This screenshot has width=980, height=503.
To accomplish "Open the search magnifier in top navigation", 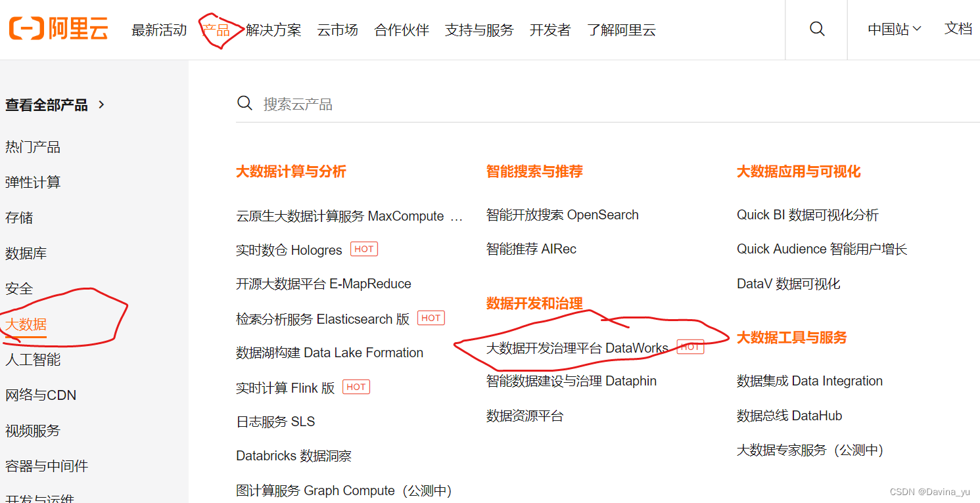I will (x=817, y=29).
